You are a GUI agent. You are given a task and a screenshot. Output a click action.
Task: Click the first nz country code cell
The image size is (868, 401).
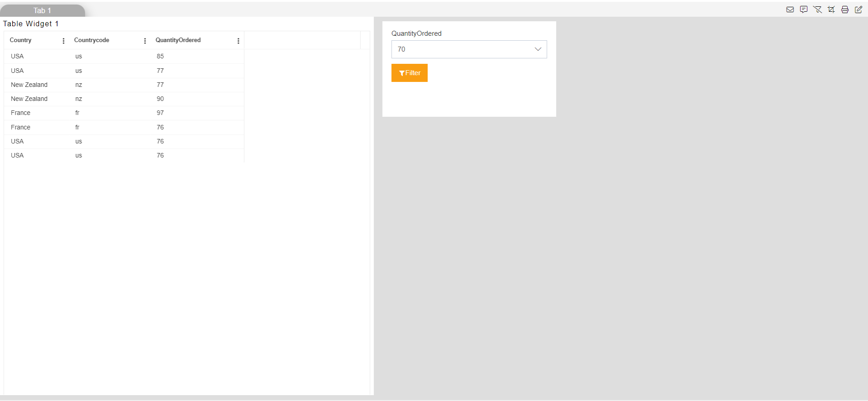coord(79,85)
